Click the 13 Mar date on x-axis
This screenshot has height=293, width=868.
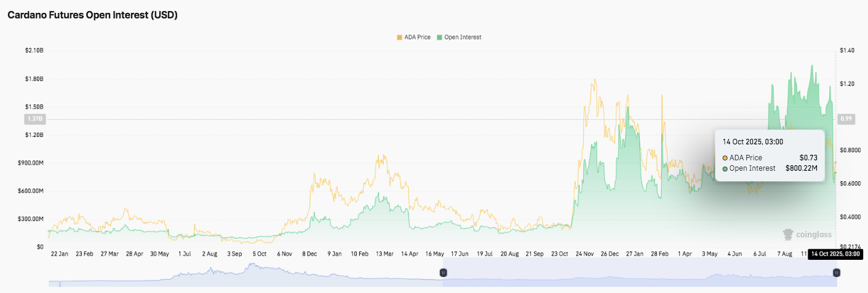(384, 254)
